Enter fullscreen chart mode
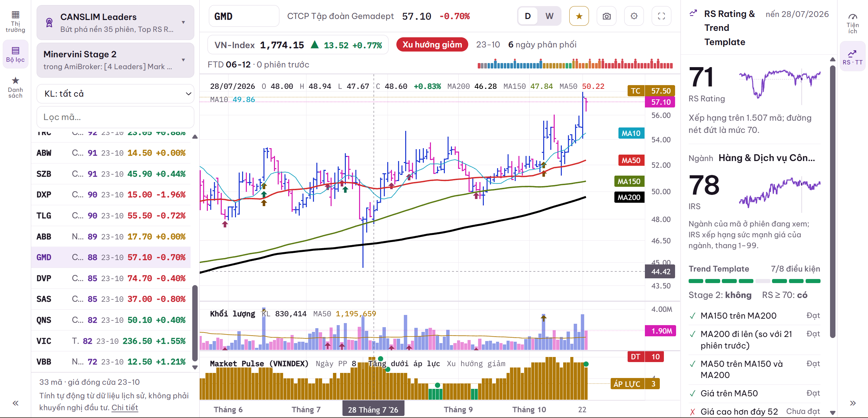This screenshot has width=868, height=418. coord(662,16)
